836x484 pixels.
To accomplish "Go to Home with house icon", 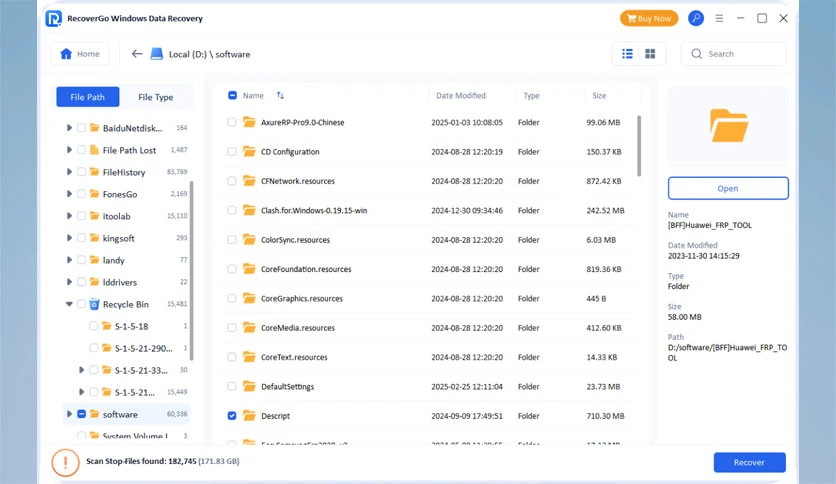I will pyautogui.click(x=80, y=54).
